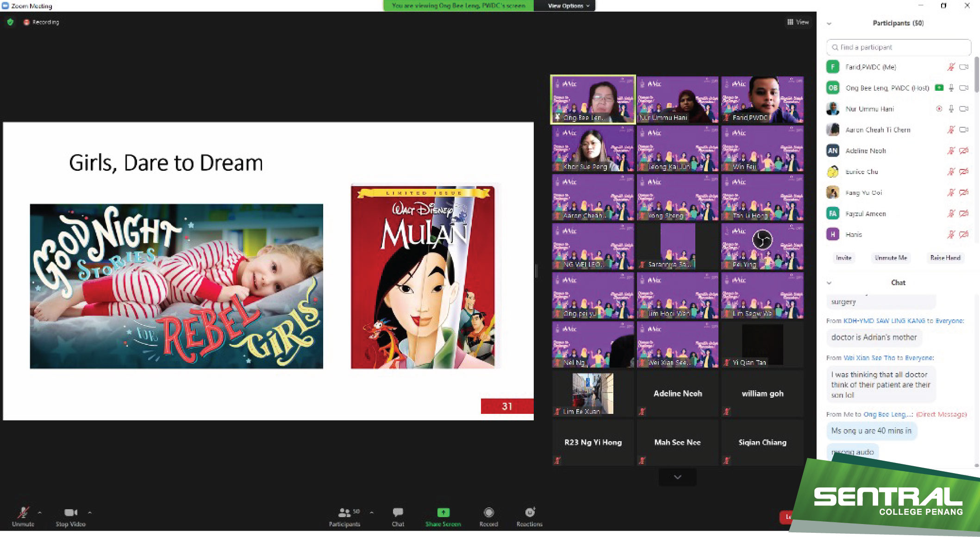The width and height of the screenshot is (980, 537).
Task: Collapse the Chat panel chevron
Action: [x=829, y=282]
